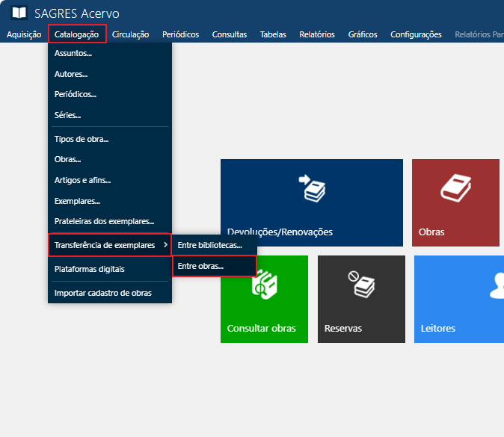This screenshot has height=437, width=504.
Task: Collapse the Catalogação menu
Action: click(77, 34)
